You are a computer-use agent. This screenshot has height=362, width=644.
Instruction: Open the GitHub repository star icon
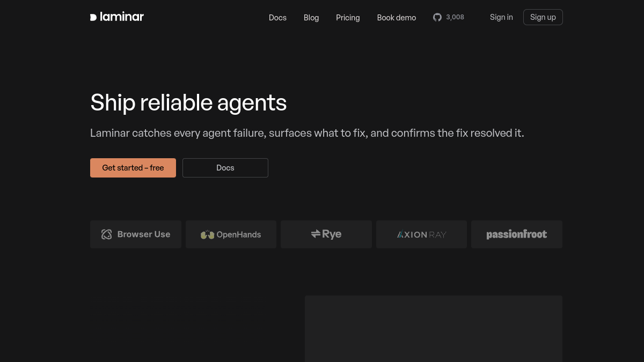pyautogui.click(x=437, y=17)
